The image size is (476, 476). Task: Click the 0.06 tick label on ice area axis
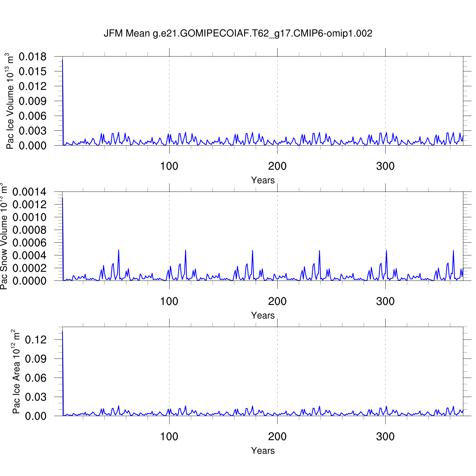tap(36, 378)
